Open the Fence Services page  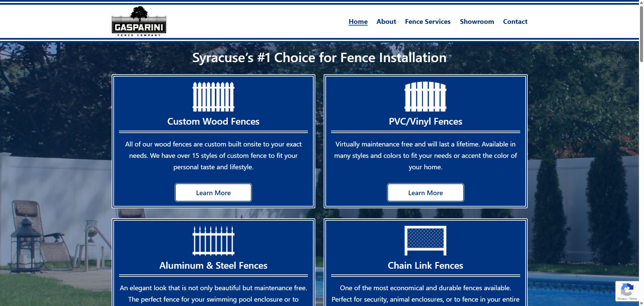pos(428,21)
